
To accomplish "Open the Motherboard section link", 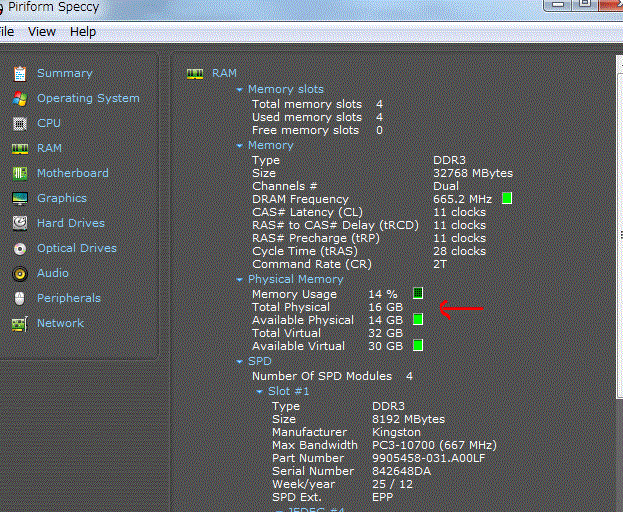I will coord(73,173).
